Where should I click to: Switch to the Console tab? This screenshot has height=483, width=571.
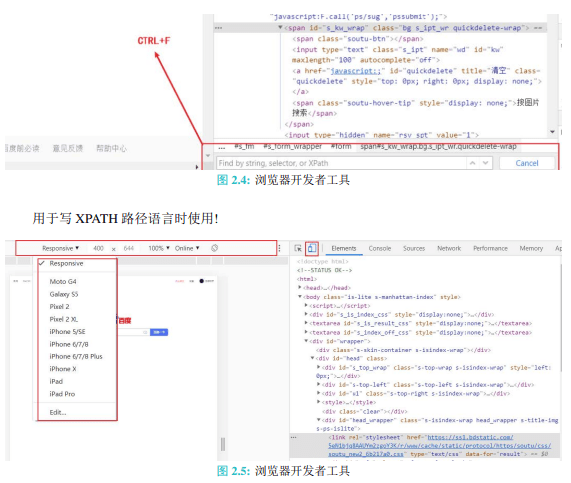tap(379, 248)
